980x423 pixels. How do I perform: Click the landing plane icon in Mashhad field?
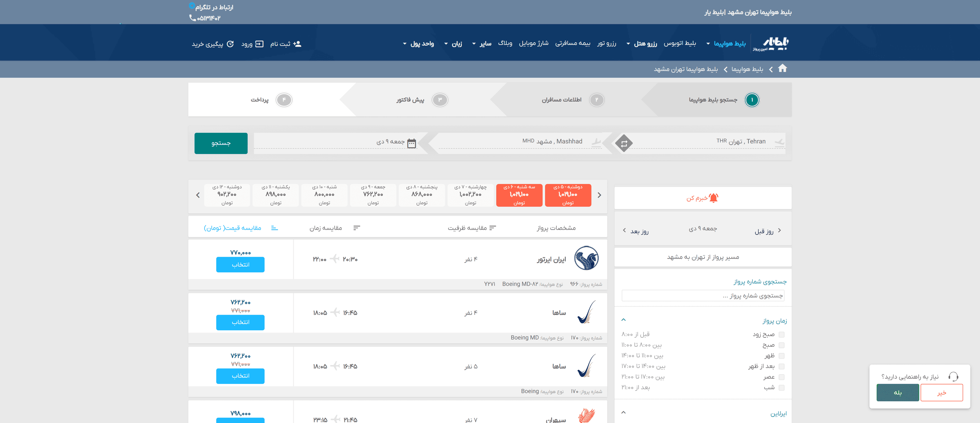coord(596,142)
